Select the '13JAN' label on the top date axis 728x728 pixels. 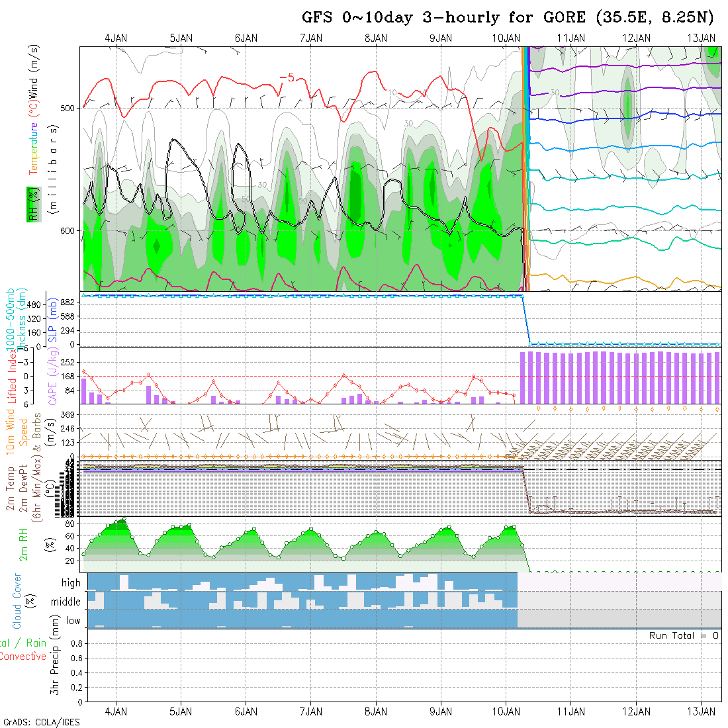(x=701, y=38)
